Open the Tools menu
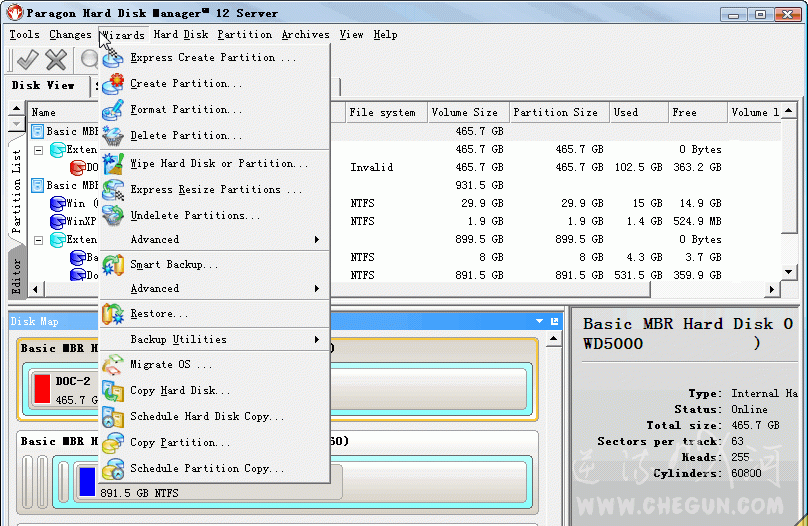The height and width of the screenshot is (526, 808). pos(24,35)
